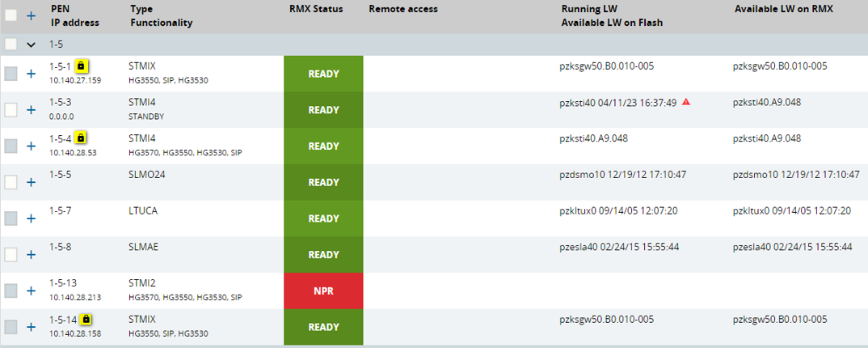Click the READY status of row 1-5-1
This screenshot has height=348, width=868.
click(323, 74)
